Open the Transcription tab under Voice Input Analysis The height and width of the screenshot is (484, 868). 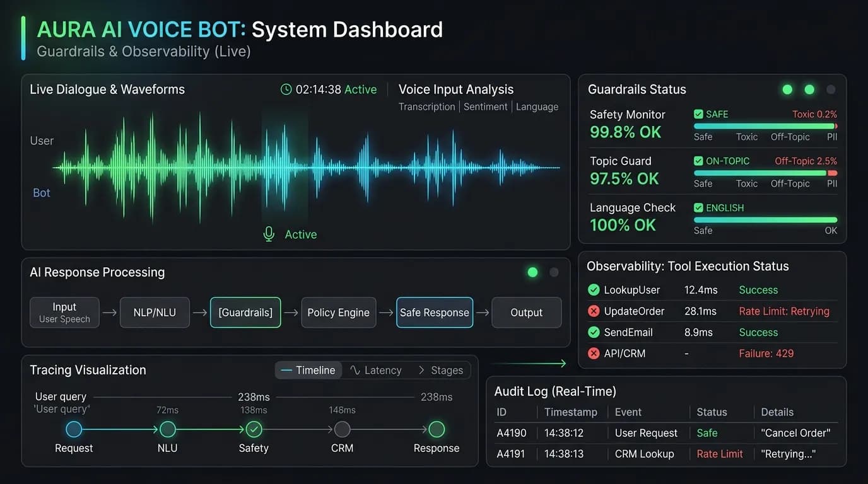point(426,107)
